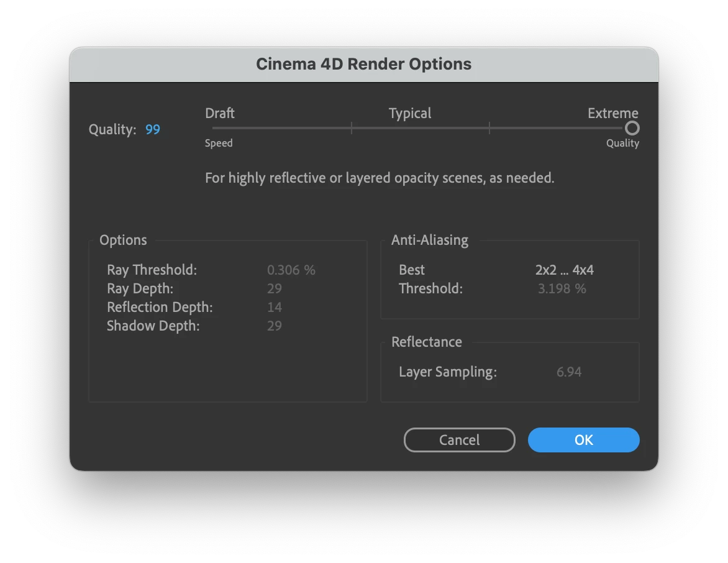Click the Speed label under the slider
This screenshot has height=563, width=728.
click(x=219, y=143)
